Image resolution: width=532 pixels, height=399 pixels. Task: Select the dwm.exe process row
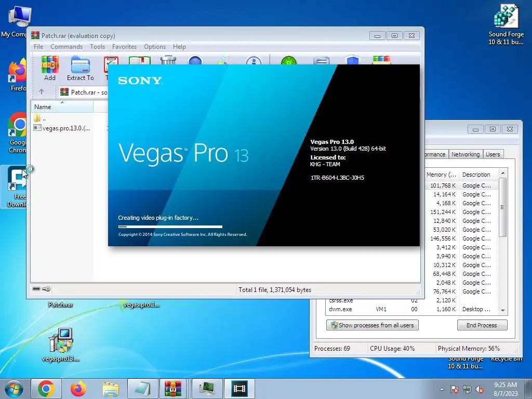412,309
